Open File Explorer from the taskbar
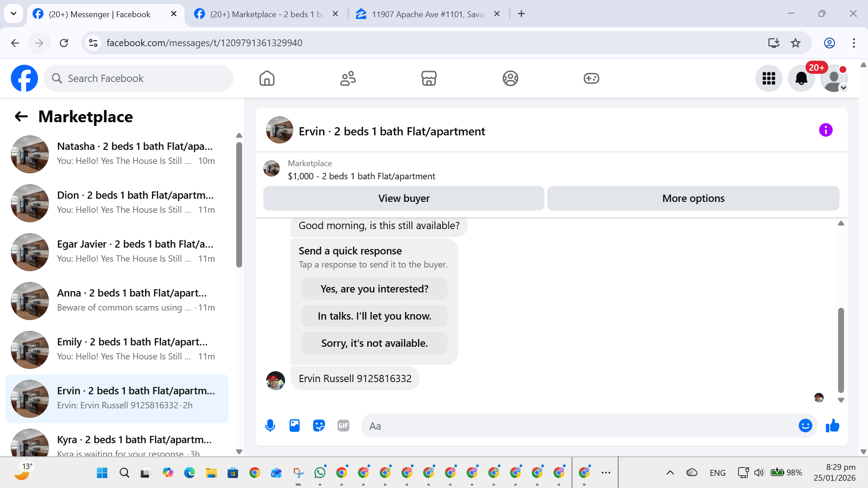The height and width of the screenshot is (488, 868). click(x=211, y=473)
